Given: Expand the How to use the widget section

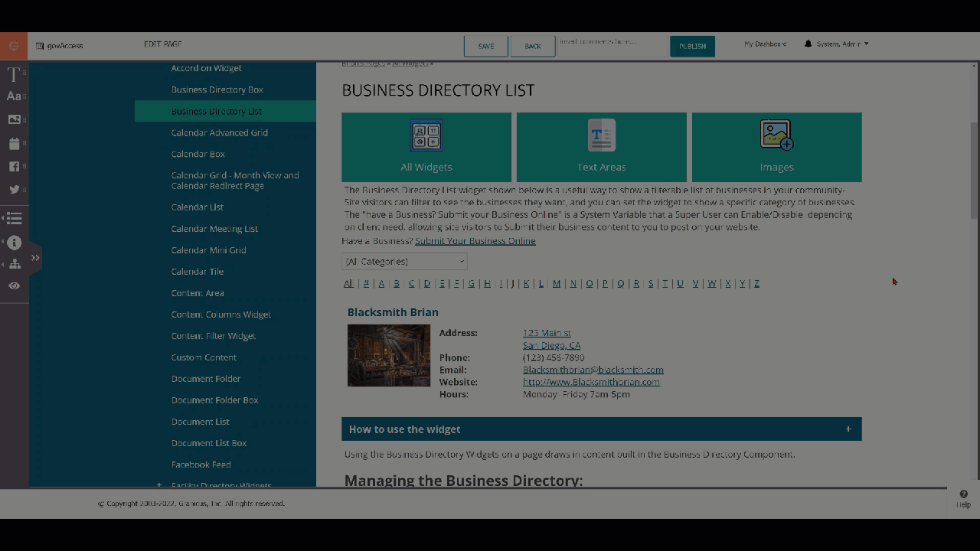Looking at the screenshot, I should pos(848,429).
